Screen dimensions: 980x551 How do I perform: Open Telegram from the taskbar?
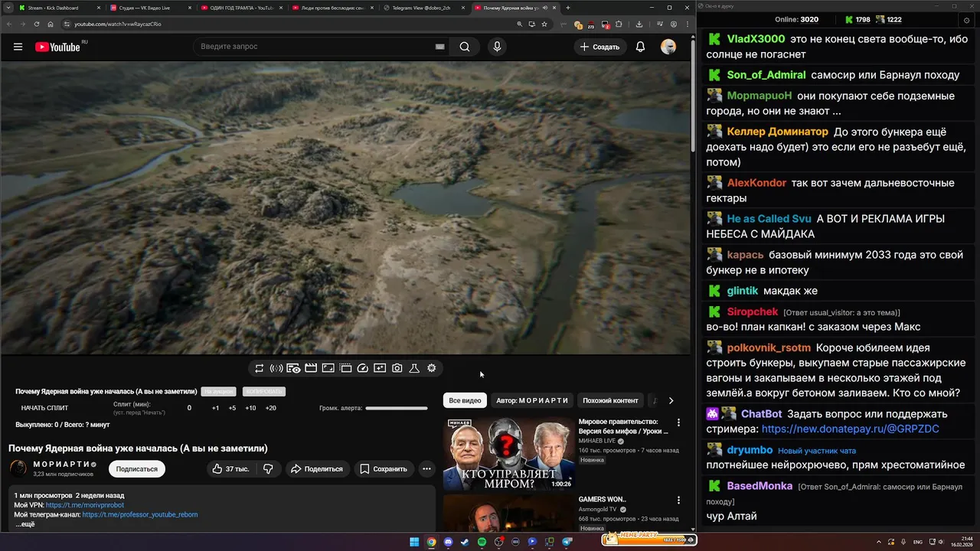[x=567, y=542]
